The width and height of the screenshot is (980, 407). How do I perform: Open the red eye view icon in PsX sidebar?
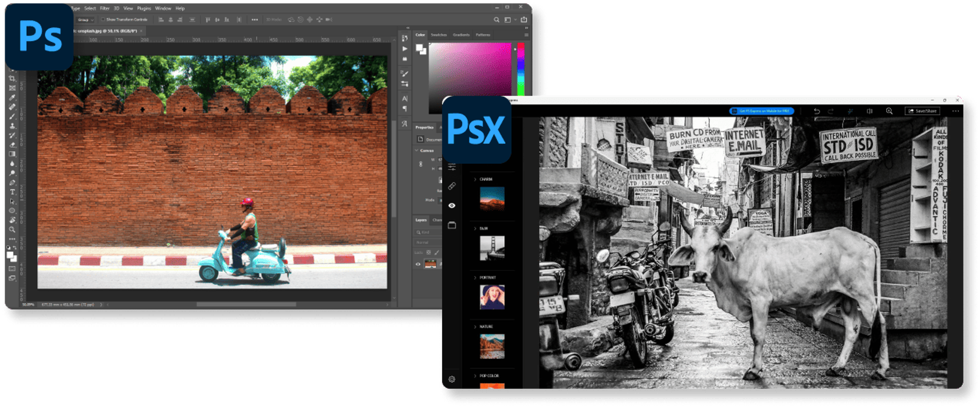(452, 205)
